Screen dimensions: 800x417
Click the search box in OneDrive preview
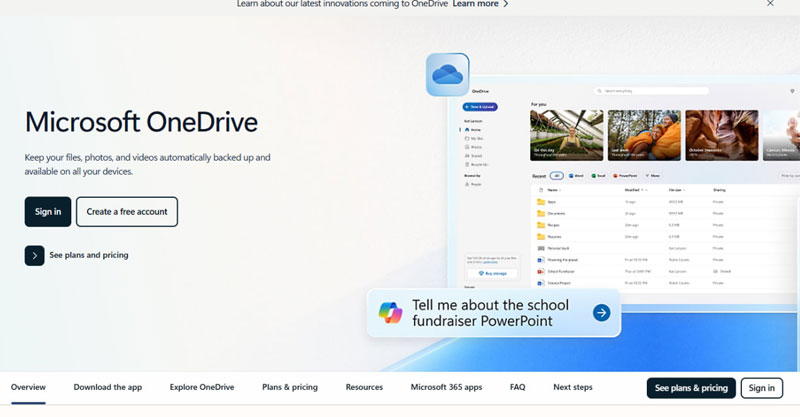[651, 91]
